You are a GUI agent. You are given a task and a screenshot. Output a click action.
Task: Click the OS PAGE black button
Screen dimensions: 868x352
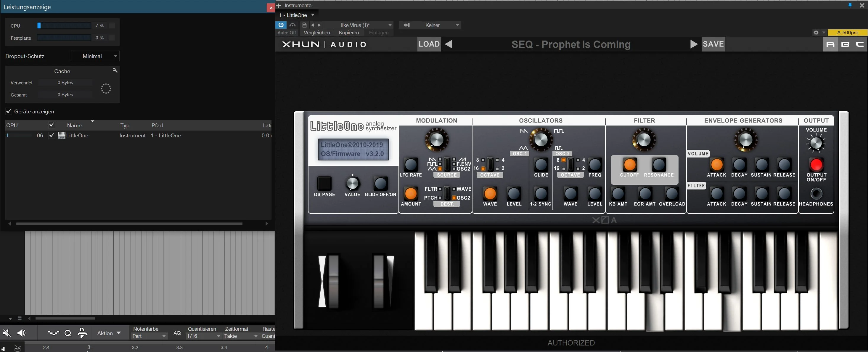click(x=324, y=183)
